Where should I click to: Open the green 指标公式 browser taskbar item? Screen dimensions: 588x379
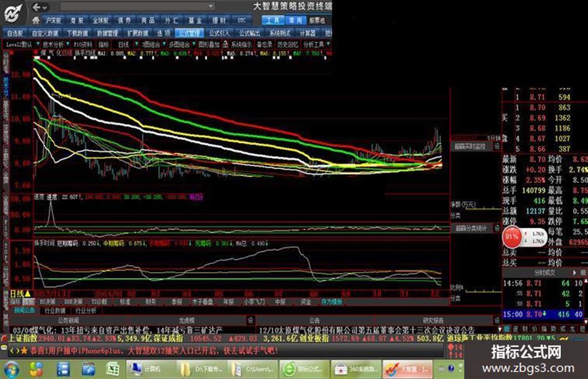pos(305,369)
